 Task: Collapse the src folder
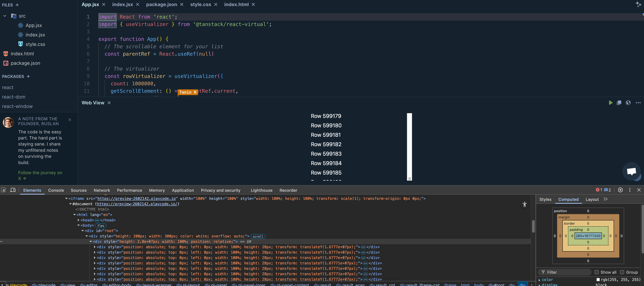click(5, 16)
